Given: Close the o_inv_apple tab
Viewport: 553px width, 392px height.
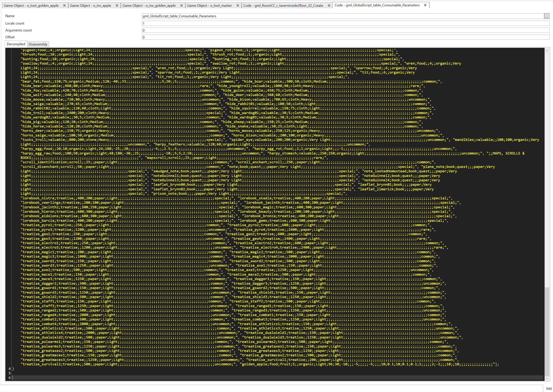Looking at the screenshot, I should click(117, 6).
